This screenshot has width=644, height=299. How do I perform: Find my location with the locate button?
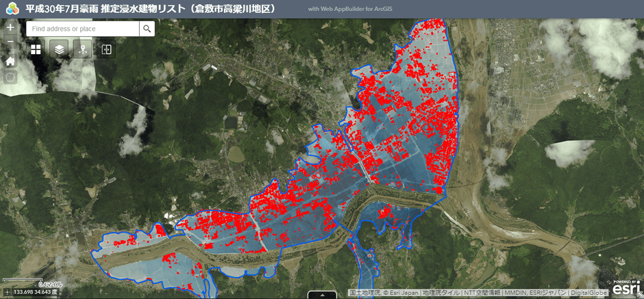click(11, 77)
